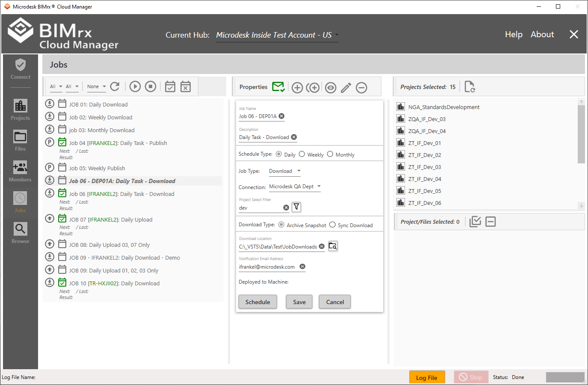
Task: Apply the project select filter funnel icon
Action: tap(296, 207)
